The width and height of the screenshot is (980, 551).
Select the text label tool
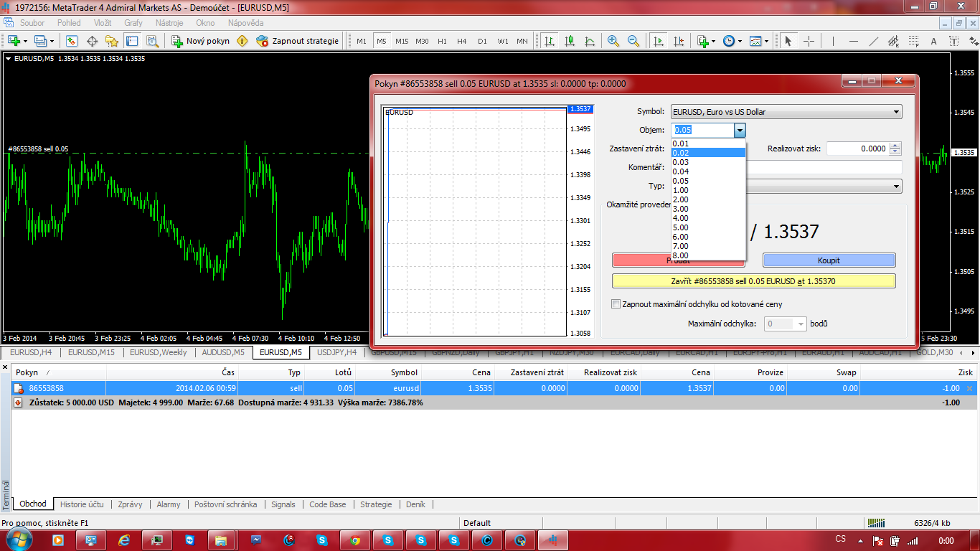(953, 41)
